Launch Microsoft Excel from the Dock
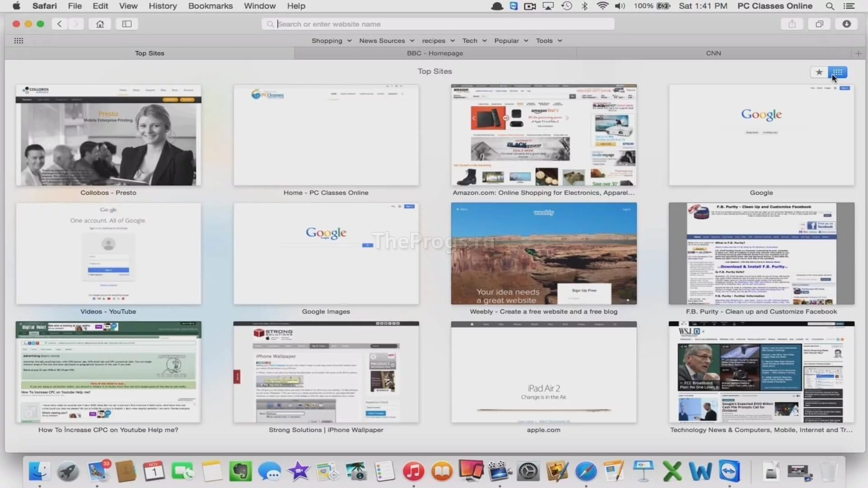The image size is (868, 488). pyautogui.click(x=672, y=471)
